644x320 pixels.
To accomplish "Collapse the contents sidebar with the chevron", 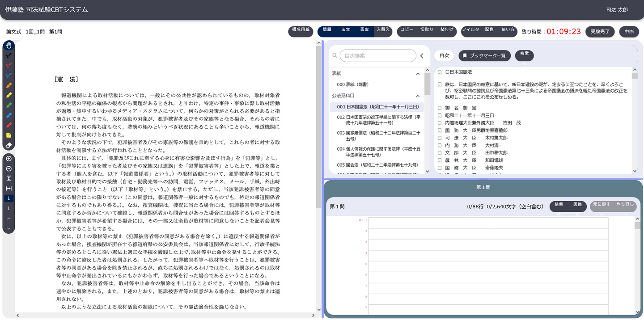I will (422, 56).
